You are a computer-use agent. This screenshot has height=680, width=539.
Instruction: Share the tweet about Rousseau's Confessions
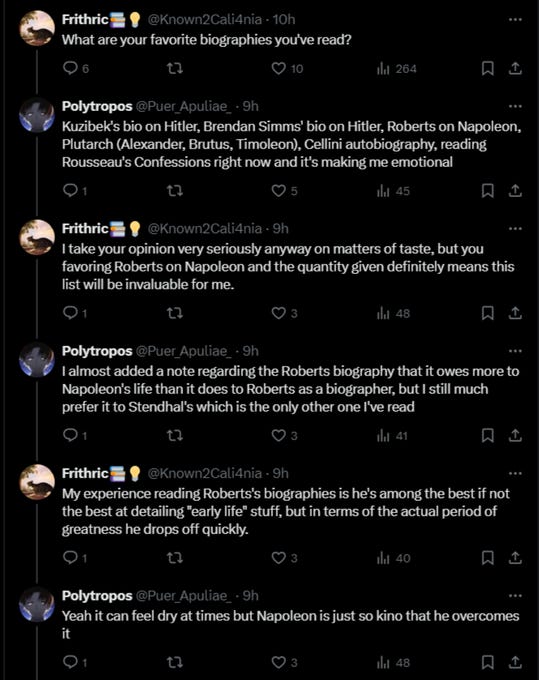pyautogui.click(x=515, y=190)
